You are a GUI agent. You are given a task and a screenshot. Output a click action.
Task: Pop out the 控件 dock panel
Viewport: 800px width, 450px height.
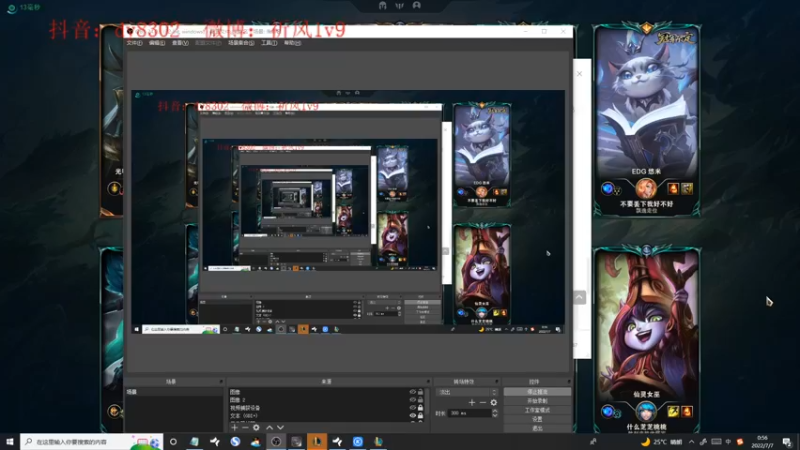(568, 382)
